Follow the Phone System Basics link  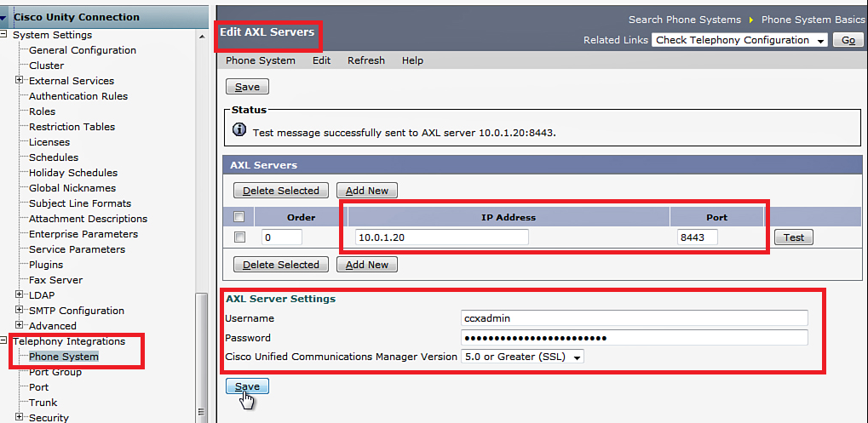813,20
